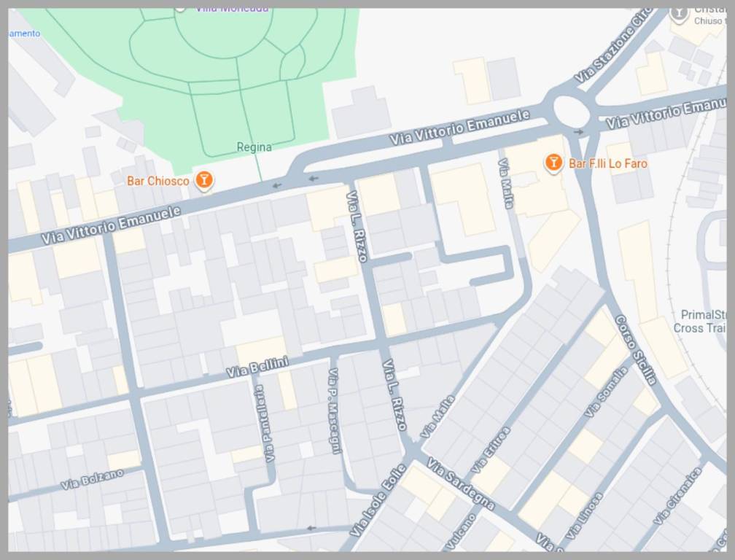
Task: Open the Bar Chiosco orange cocktail pin
Action: [204, 180]
